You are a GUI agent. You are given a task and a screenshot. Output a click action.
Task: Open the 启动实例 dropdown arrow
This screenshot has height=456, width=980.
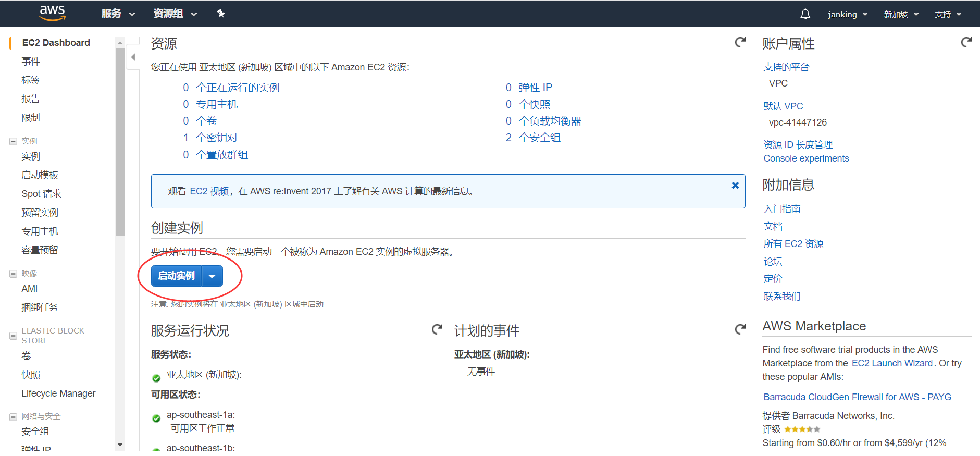point(212,276)
